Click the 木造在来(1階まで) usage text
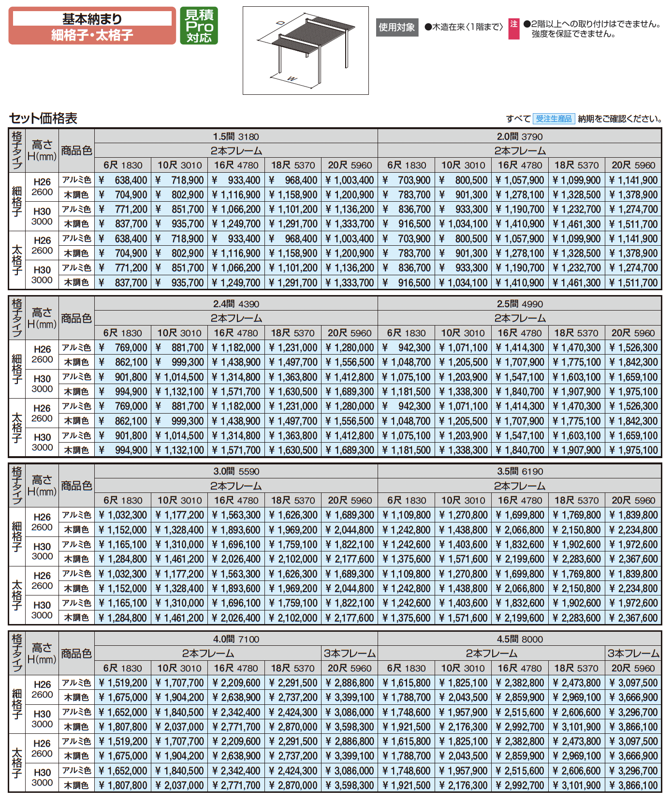The image size is (672, 803). pyautogui.click(x=464, y=28)
